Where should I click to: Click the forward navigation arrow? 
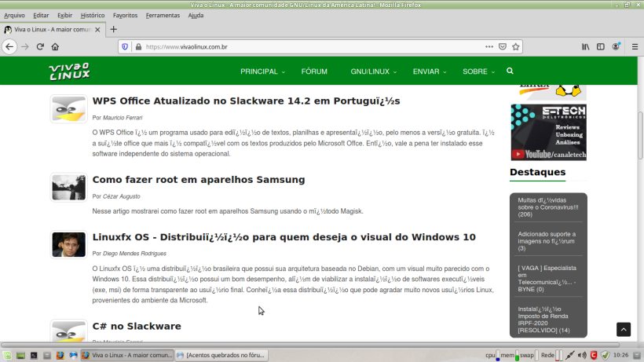[x=25, y=47]
